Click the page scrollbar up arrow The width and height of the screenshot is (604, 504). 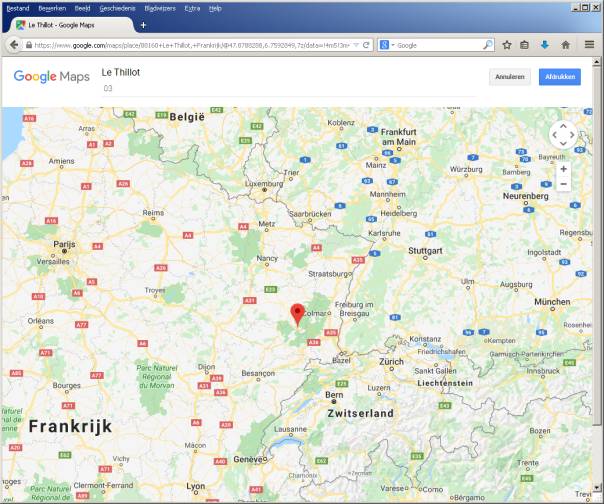pyautogui.click(x=596, y=62)
